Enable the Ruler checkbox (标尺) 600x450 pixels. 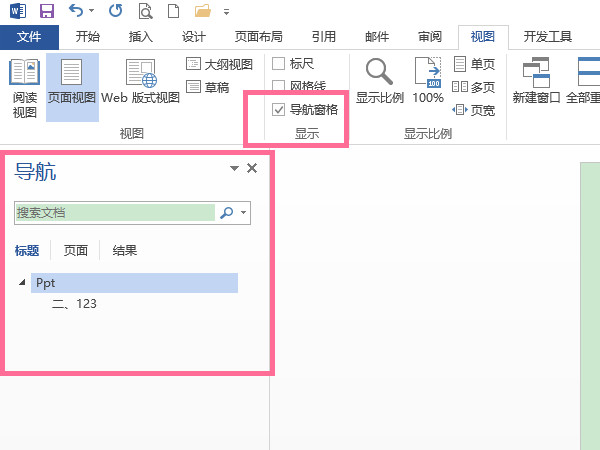point(279,64)
